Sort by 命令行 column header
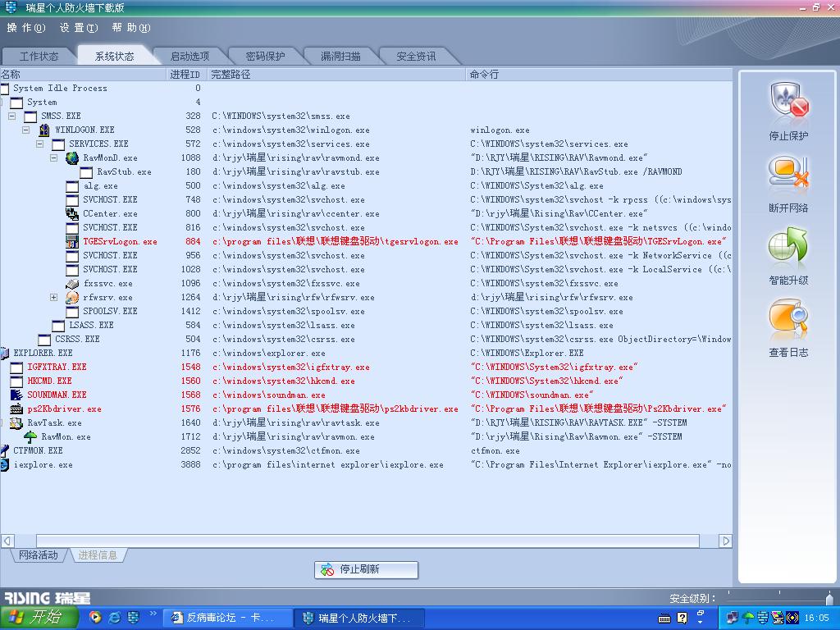 coord(599,75)
